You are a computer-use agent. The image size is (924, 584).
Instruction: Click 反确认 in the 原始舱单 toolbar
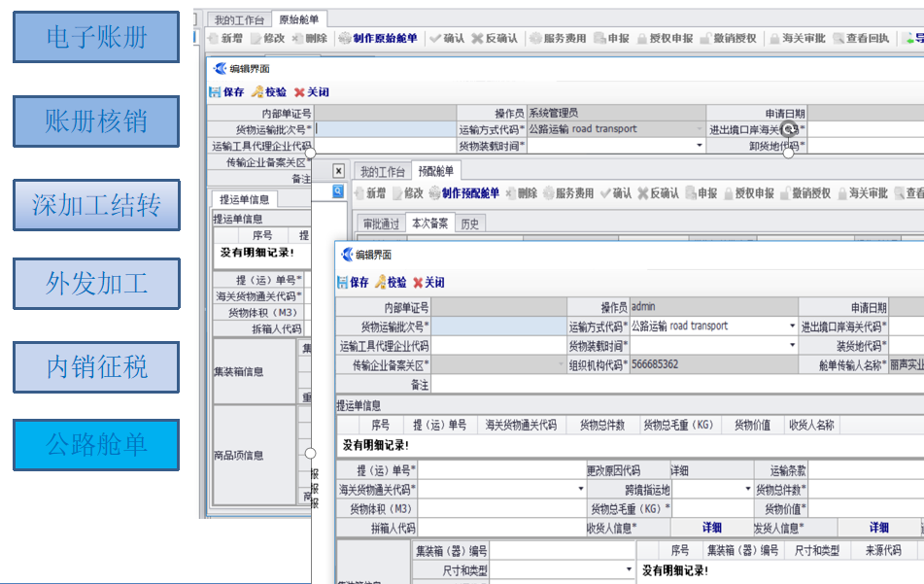[495, 38]
